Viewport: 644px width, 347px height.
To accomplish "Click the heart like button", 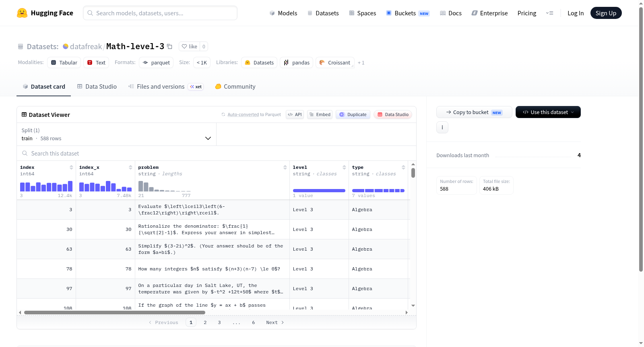I will (x=189, y=46).
